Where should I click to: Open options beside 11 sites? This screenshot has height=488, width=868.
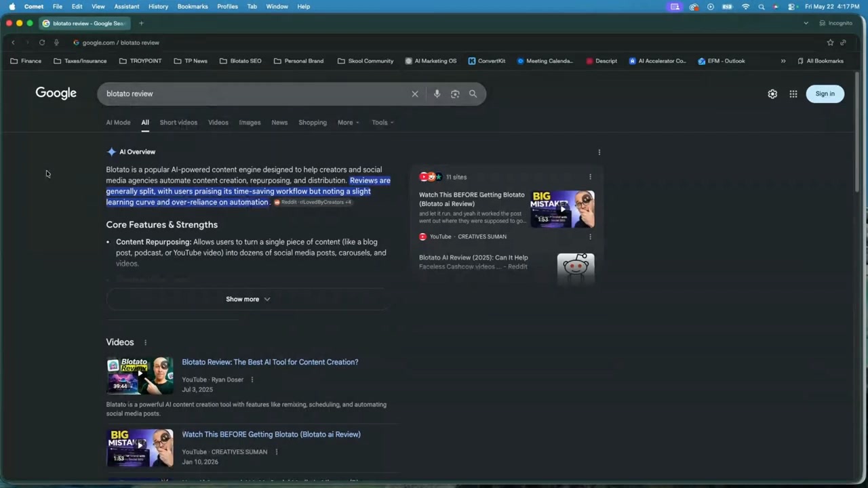coord(590,177)
